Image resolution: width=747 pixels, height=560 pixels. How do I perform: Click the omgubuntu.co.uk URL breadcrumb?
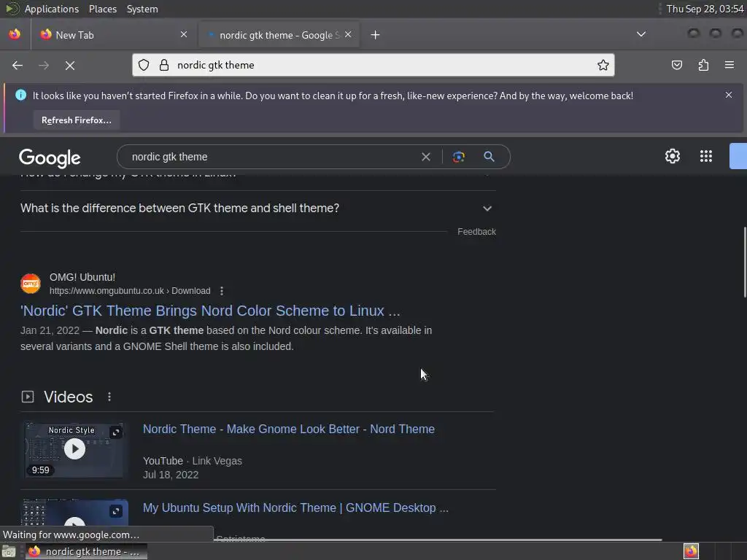point(130,290)
